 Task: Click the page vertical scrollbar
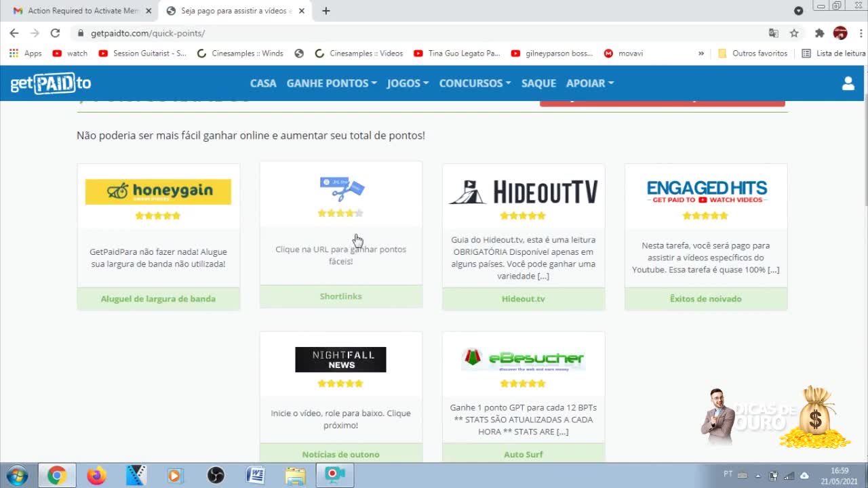point(865,149)
